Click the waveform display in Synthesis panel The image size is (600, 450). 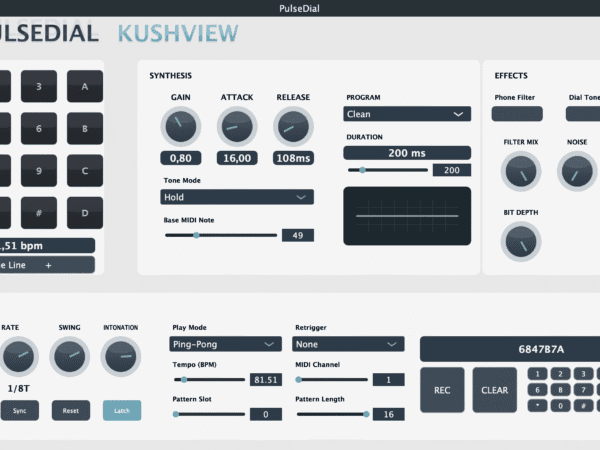(407, 216)
